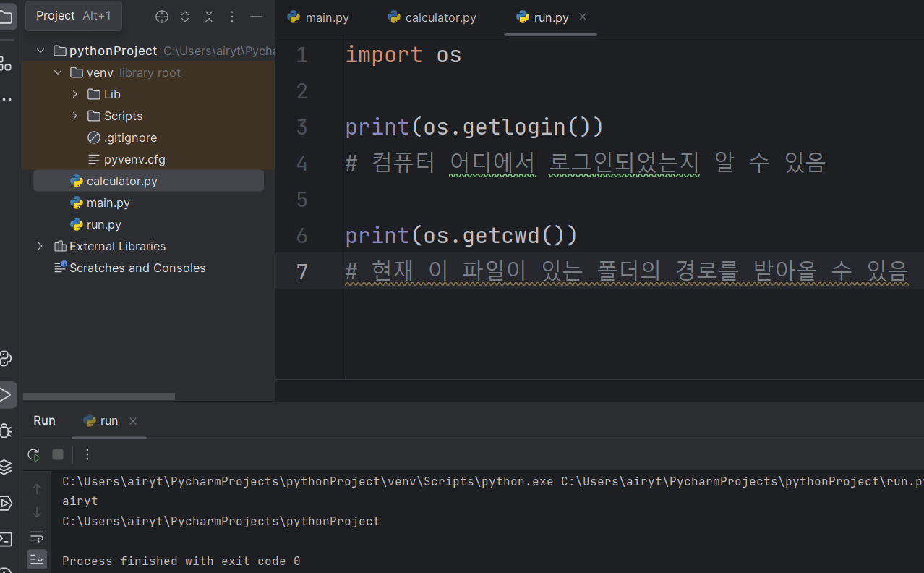This screenshot has height=573, width=924.
Task: Click the python.exe path in console output
Action: click(x=308, y=481)
